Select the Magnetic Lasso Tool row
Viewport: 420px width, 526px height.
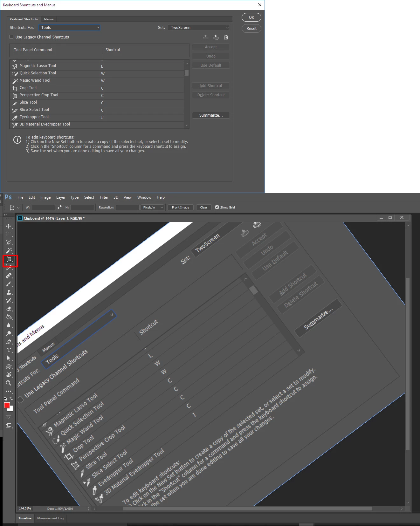point(97,66)
